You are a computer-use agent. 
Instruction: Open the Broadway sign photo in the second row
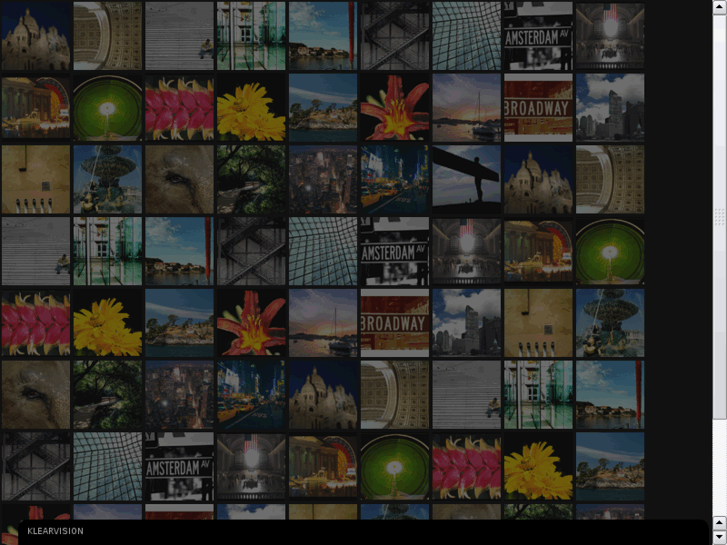(538, 108)
